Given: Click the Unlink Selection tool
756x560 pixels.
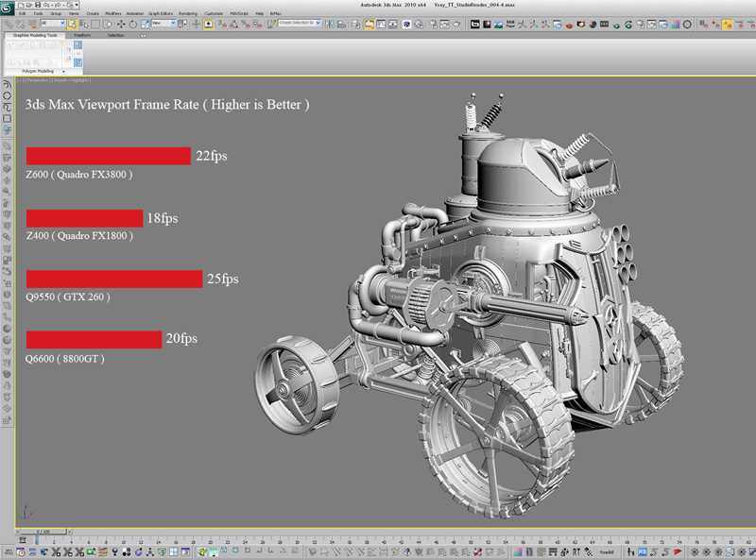Looking at the screenshot, I should tap(21, 24).
